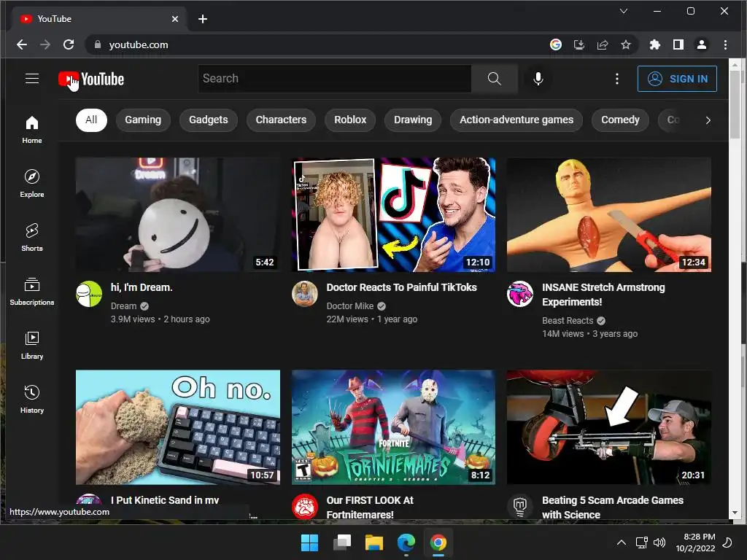Select the Roblox filter chip

point(350,120)
